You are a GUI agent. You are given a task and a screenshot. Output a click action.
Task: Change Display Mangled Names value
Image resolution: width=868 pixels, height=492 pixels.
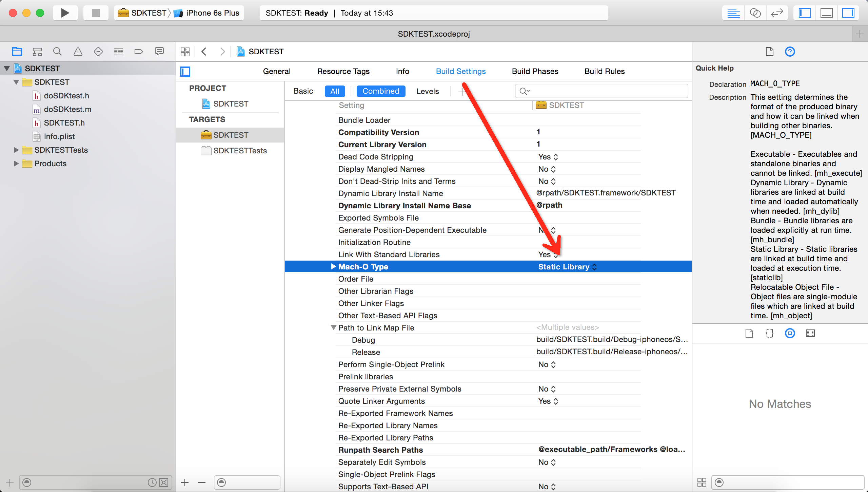click(x=547, y=169)
